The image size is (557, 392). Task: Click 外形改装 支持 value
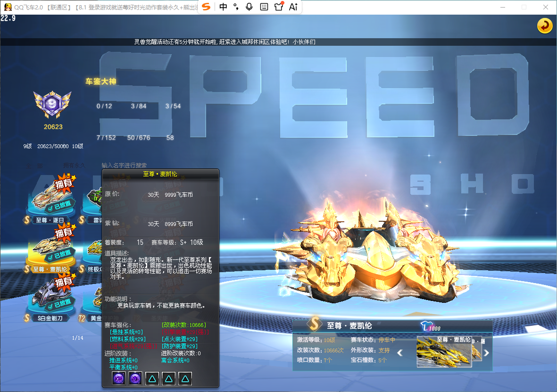[x=384, y=350]
